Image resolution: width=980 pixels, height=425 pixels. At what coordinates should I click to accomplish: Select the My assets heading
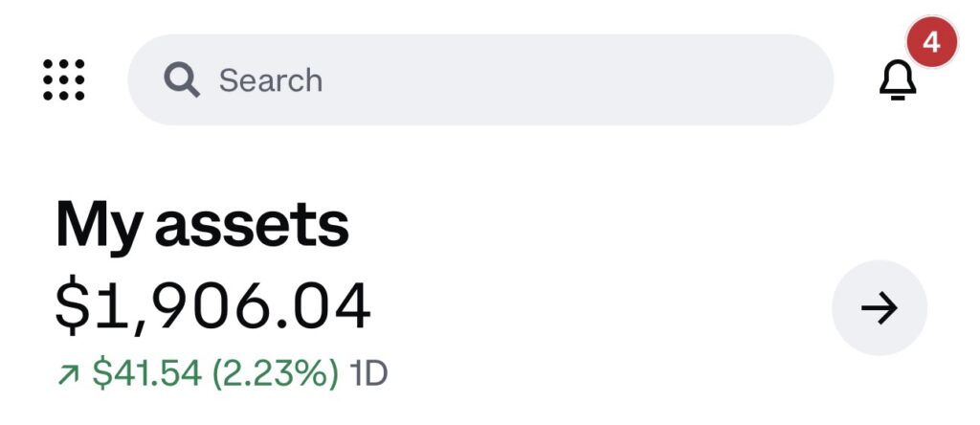(202, 225)
